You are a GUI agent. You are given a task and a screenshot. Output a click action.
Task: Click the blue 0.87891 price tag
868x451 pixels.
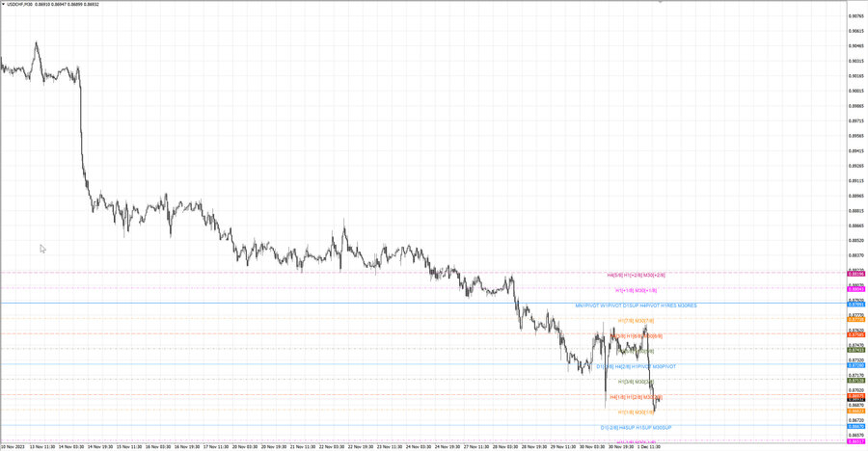pos(856,305)
